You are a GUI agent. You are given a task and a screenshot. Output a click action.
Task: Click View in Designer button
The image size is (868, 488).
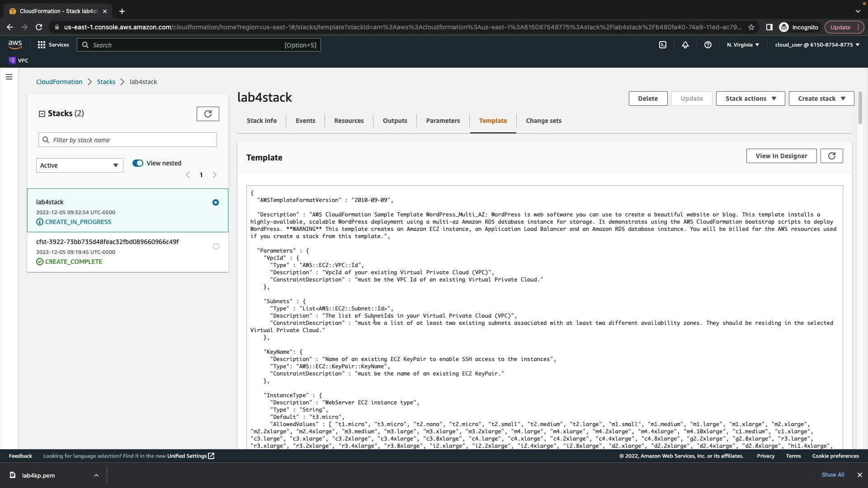point(781,156)
